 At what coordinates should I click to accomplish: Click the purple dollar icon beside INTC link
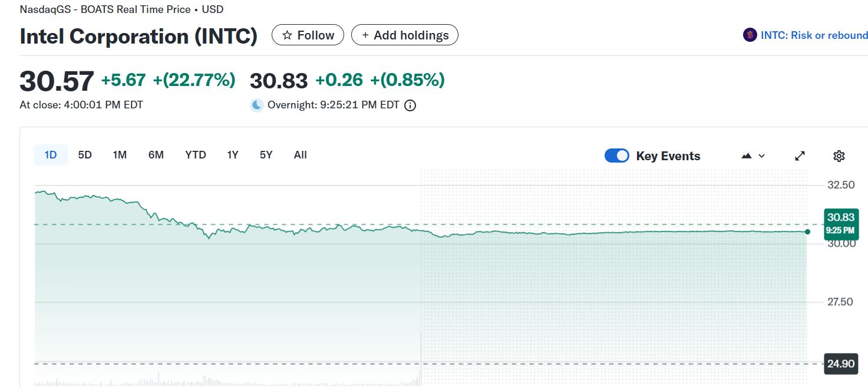click(750, 35)
